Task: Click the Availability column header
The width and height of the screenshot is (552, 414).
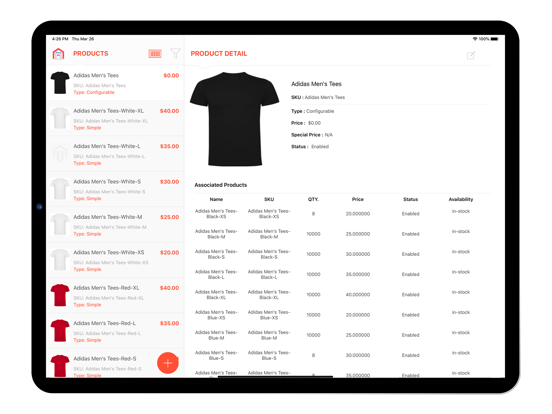Action: (461, 199)
